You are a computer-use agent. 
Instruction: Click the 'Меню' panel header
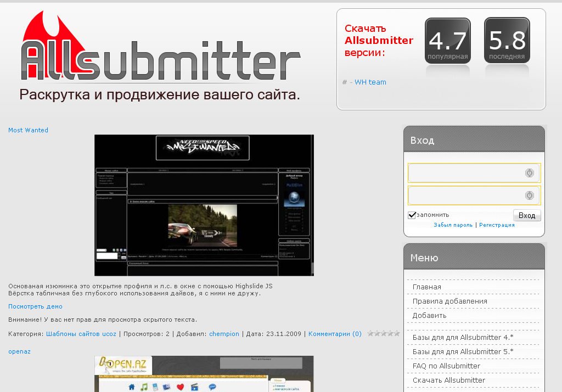(474, 257)
